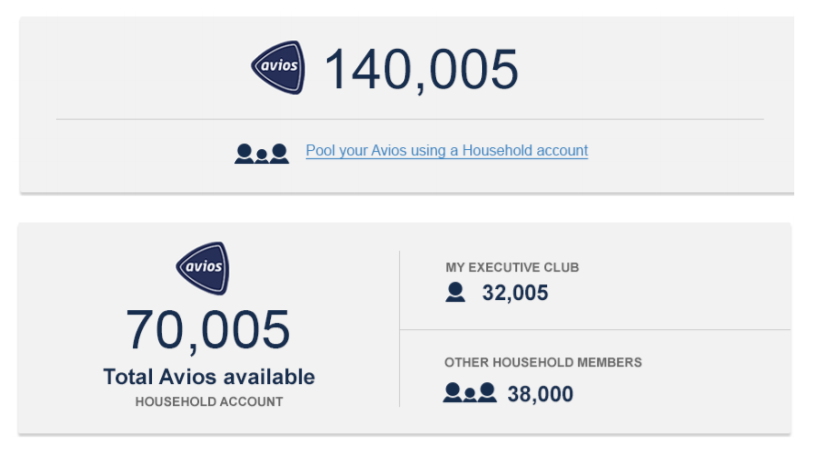818x461 pixels.
Task: Click the Avios logo beside 140,005
Action: pyautogui.click(x=278, y=67)
